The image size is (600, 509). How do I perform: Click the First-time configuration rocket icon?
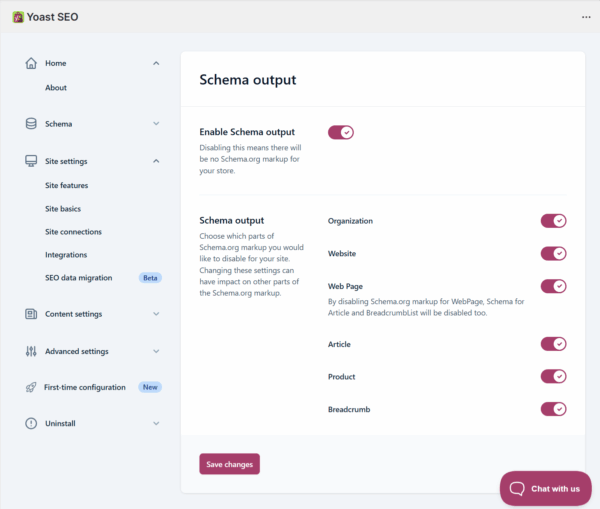click(31, 387)
